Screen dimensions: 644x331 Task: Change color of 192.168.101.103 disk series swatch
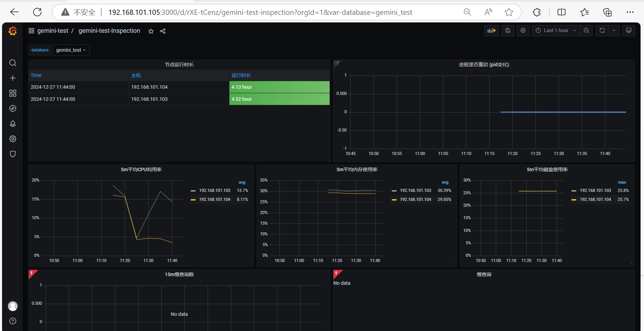tap(574, 191)
